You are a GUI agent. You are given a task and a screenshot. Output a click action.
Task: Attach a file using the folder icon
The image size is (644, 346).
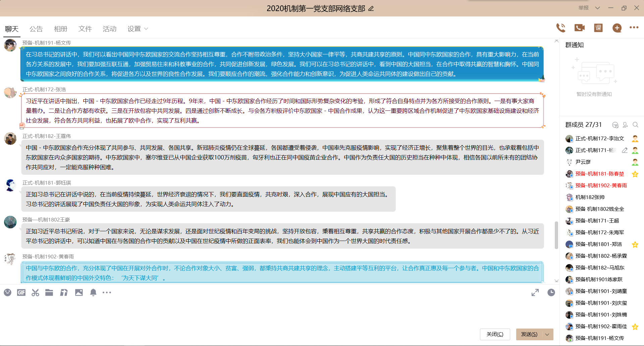(49, 292)
